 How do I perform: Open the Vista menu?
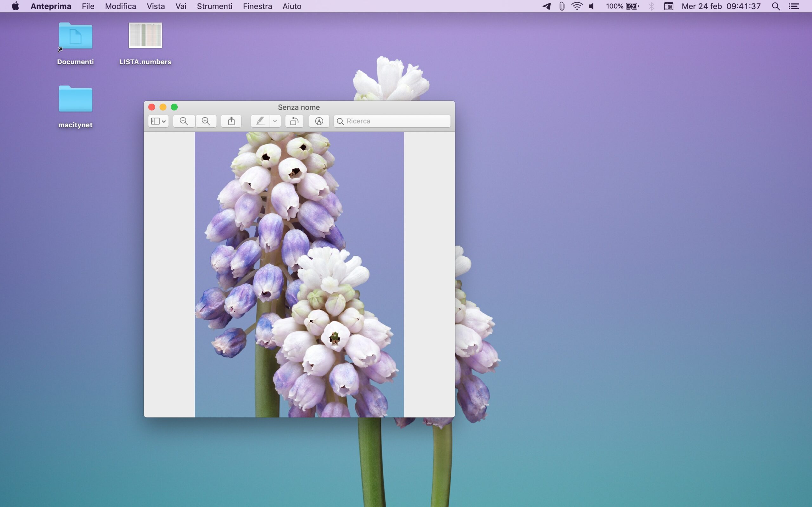156,6
